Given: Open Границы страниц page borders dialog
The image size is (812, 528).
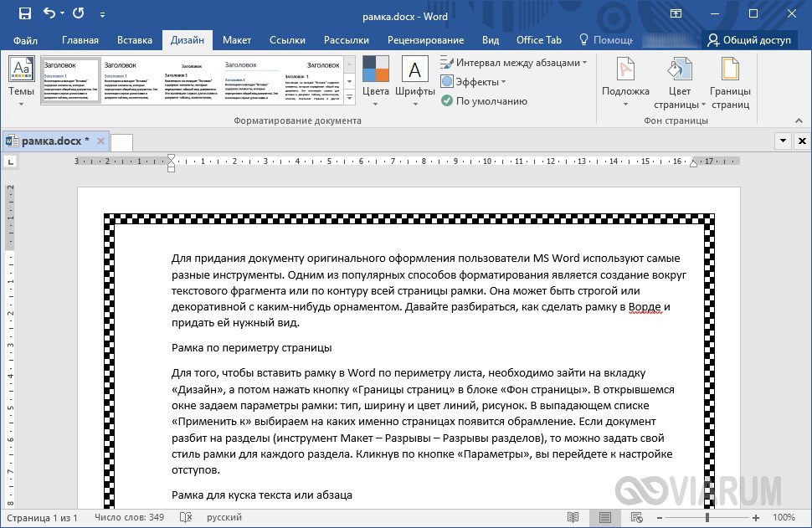Looking at the screenshot, I should 730,83.
